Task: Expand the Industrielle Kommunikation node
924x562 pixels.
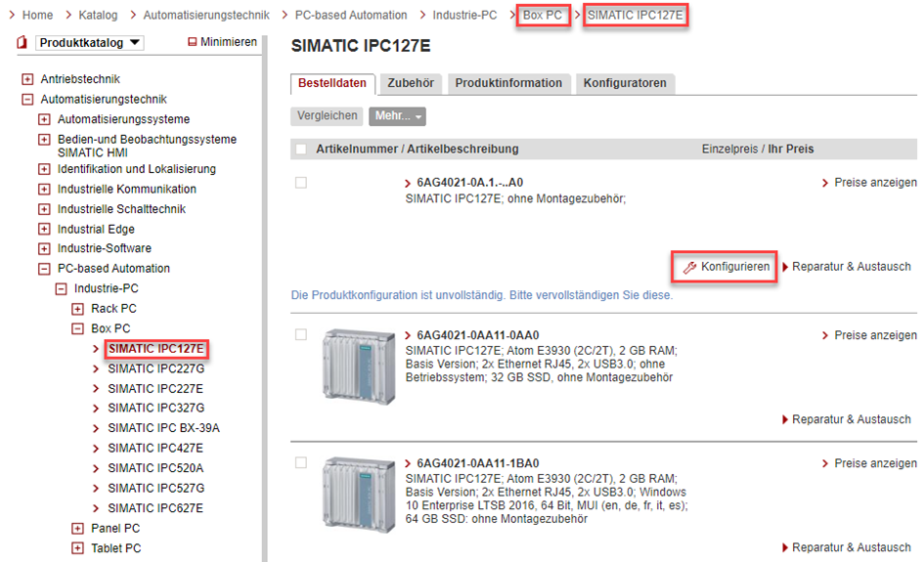Action: pyautogui.click(x=44, y=190)
